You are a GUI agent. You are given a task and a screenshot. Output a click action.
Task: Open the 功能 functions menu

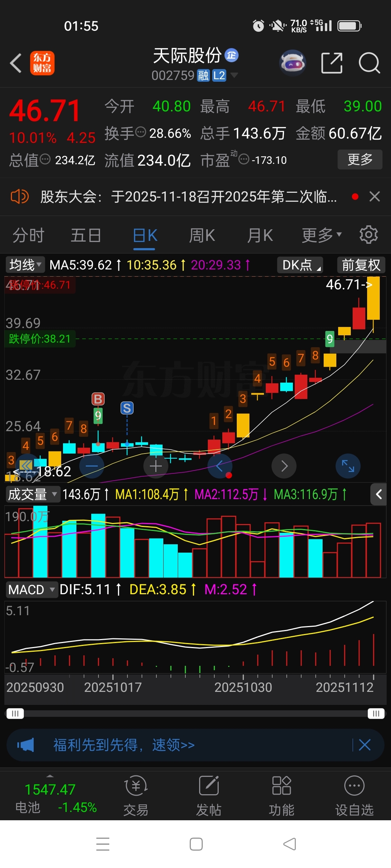pos(282,796)
